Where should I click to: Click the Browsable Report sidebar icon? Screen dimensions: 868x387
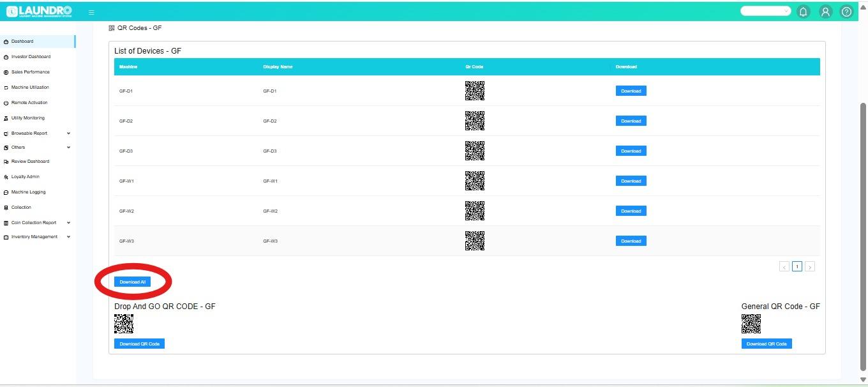coord(6,133)
